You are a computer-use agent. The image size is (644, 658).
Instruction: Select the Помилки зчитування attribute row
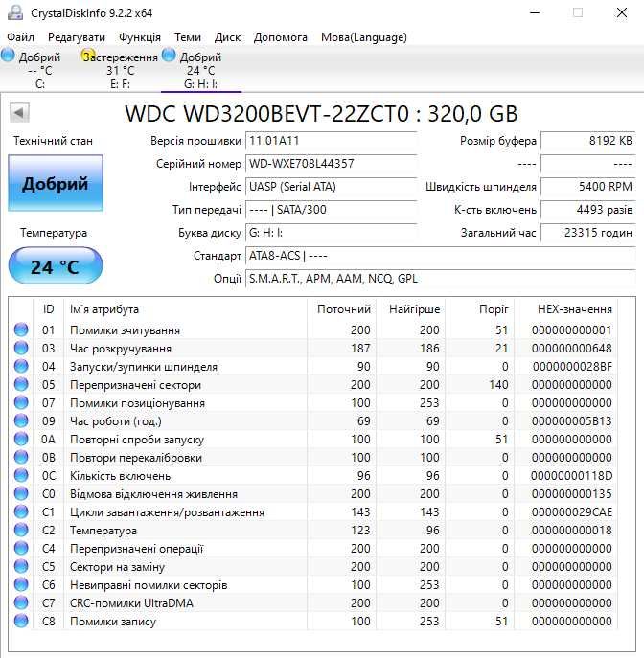click(x=313, y=329)
